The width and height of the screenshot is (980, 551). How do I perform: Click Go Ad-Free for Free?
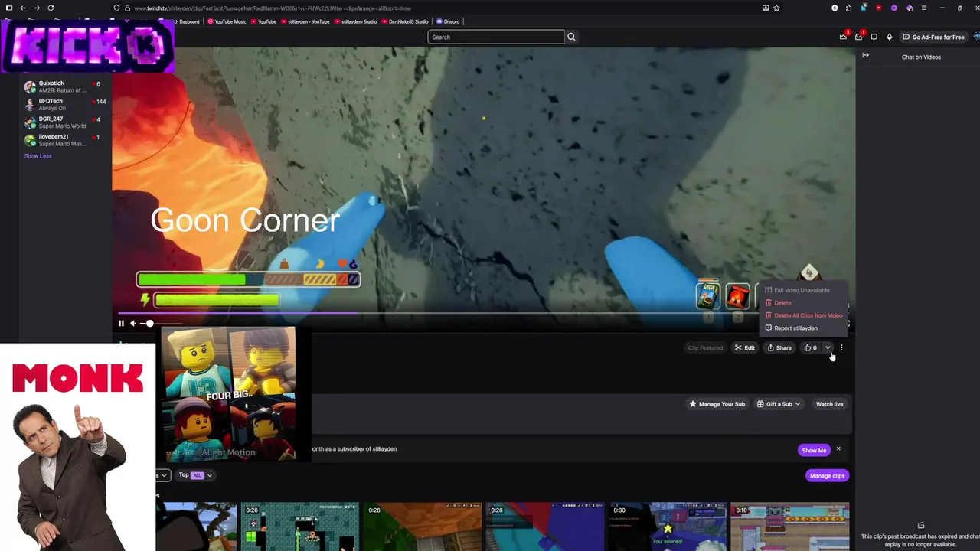[933, 37]
